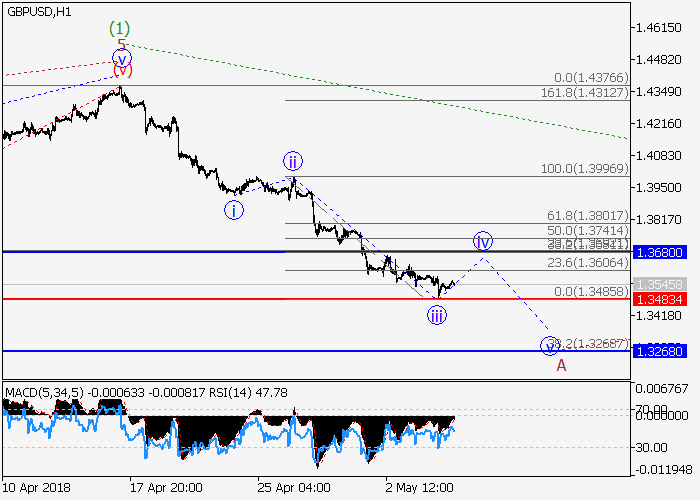This screenshot has height=500, width=700.
Task: Click the 23.6 (1.36064) Fibonacci label
Action: tap(587, 262)
